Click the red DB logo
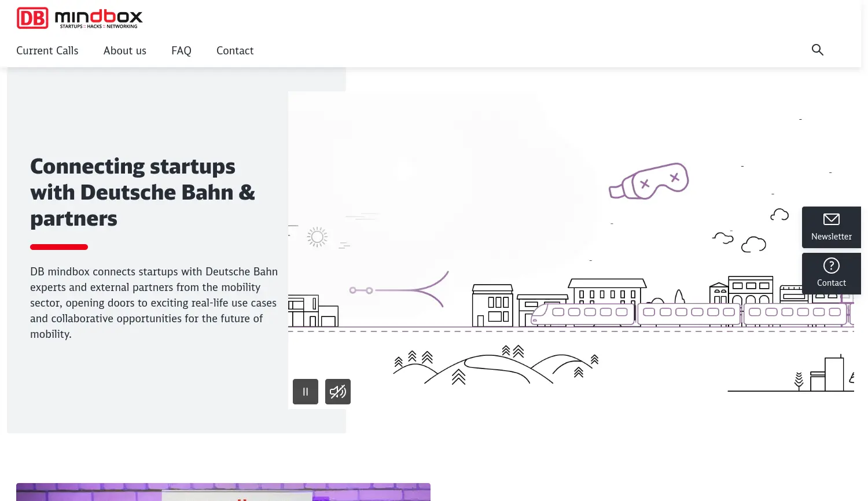 [32, 18]
